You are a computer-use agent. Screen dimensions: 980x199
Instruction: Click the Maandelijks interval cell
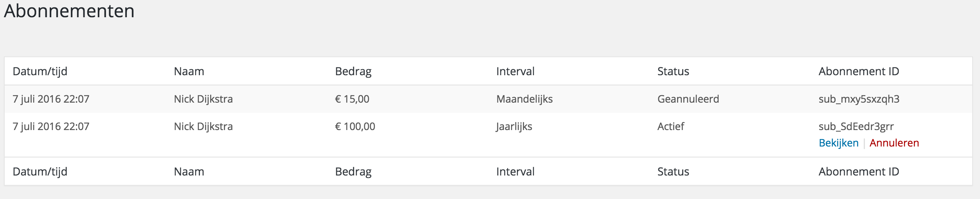pyautogui.click(x=524, y=99)
